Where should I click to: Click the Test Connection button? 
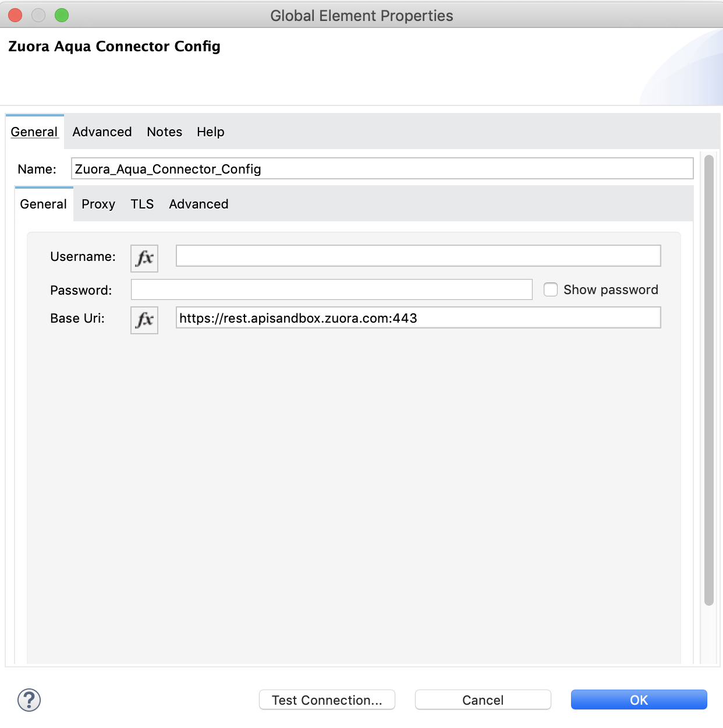click(x=327, y=700)
